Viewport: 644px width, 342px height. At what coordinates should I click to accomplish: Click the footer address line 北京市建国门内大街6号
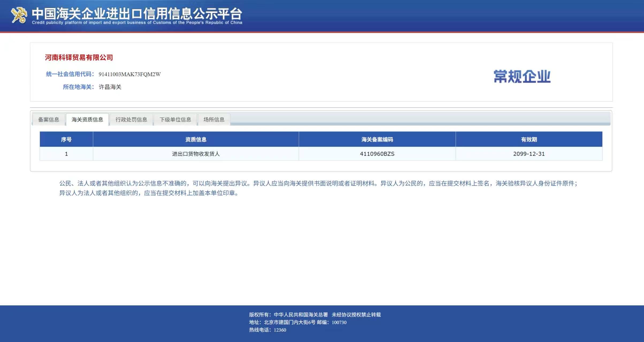[298, 322]
